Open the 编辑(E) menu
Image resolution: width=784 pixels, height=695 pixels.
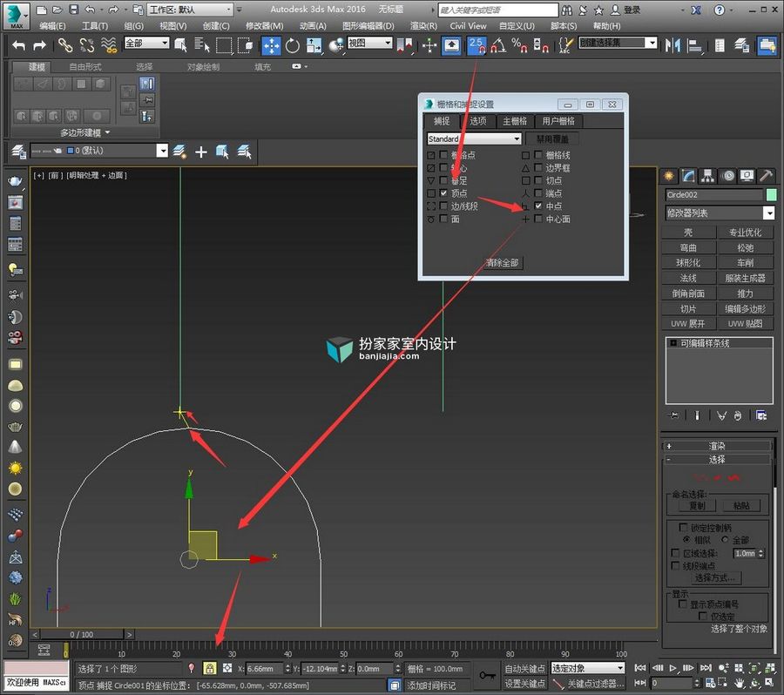click(52, 26)
